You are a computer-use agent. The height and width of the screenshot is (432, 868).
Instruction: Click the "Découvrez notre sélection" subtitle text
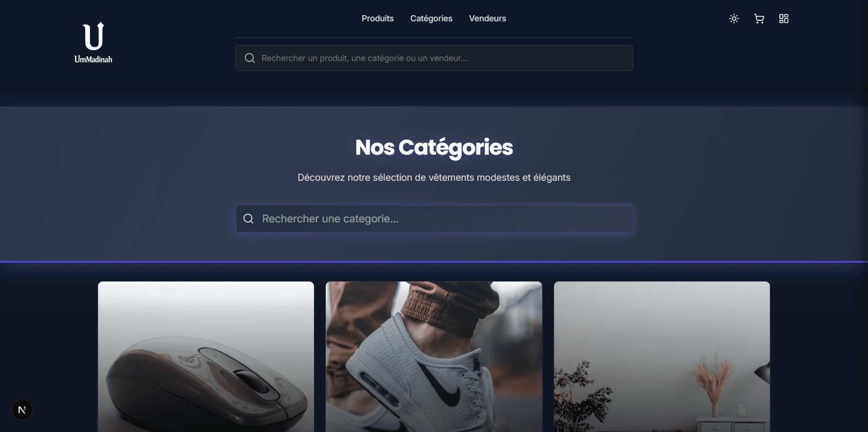[x=434, y=177]
